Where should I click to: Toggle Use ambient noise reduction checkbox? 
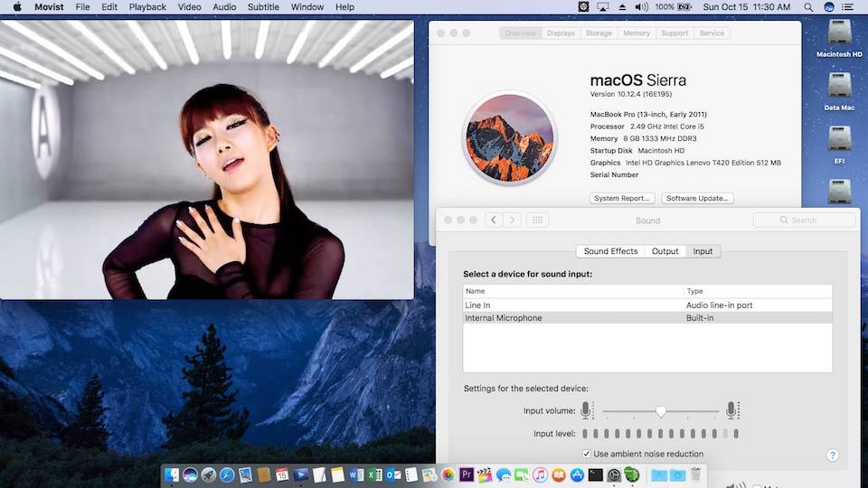586,454
